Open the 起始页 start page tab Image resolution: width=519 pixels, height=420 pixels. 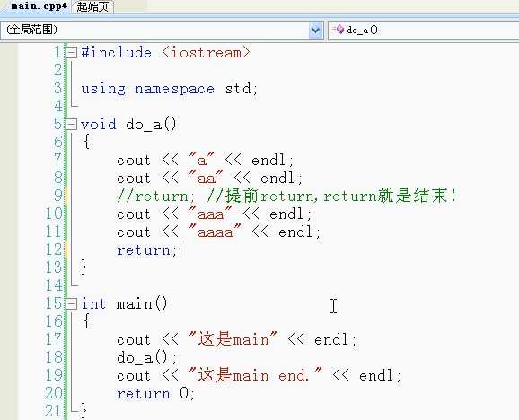tap(92, 7)
